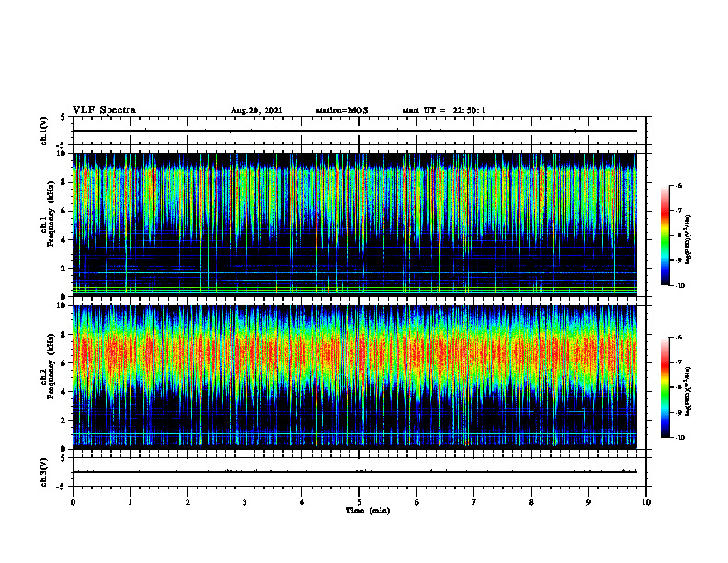This screenshot has width=728, height=563.
Task: Click the "Time (min)" axis label
Action: (368, 511)
